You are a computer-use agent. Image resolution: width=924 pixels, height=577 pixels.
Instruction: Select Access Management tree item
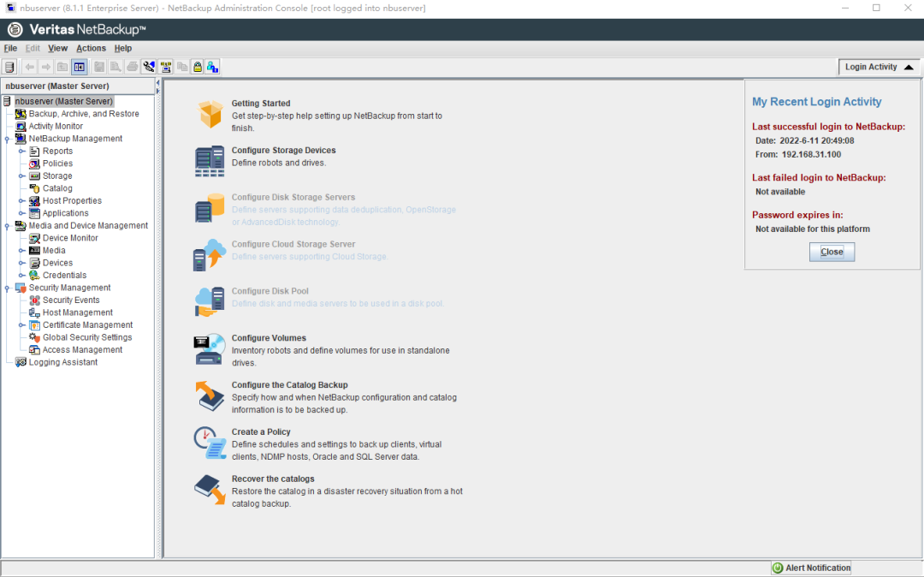[x=82, y=350]
